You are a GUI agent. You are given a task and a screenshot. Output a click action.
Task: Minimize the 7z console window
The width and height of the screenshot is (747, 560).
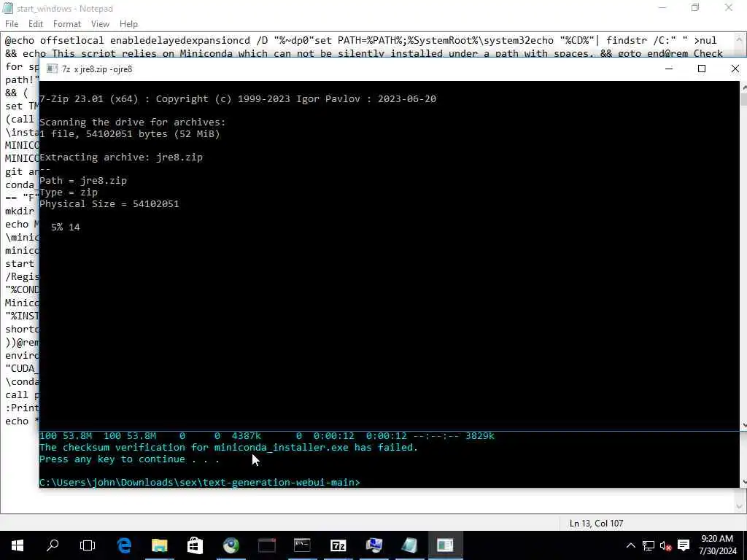click(669, 69)
